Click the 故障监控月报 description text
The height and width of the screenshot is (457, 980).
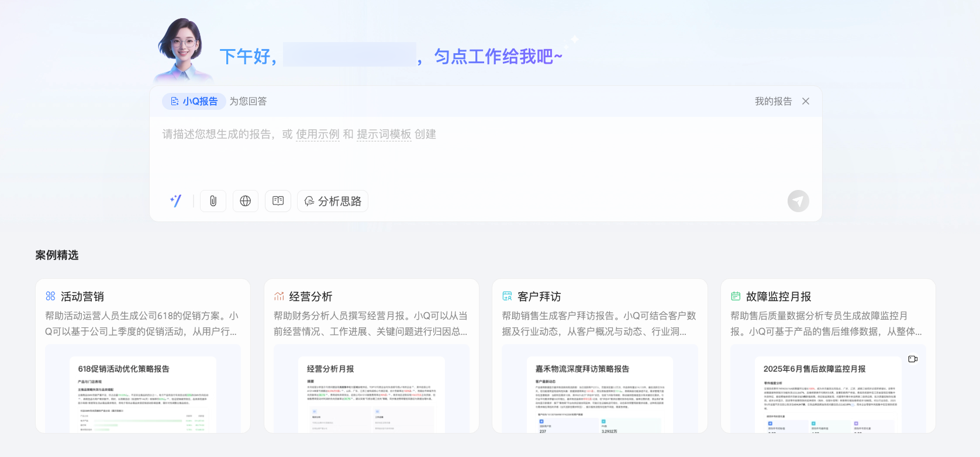click(x=826, y=324)
